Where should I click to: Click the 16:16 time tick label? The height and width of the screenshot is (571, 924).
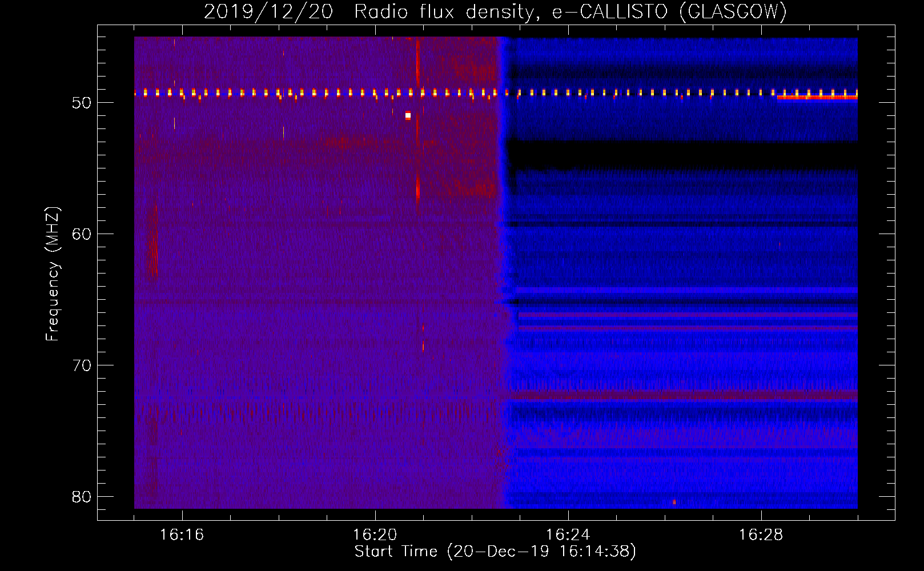[182, 535]
